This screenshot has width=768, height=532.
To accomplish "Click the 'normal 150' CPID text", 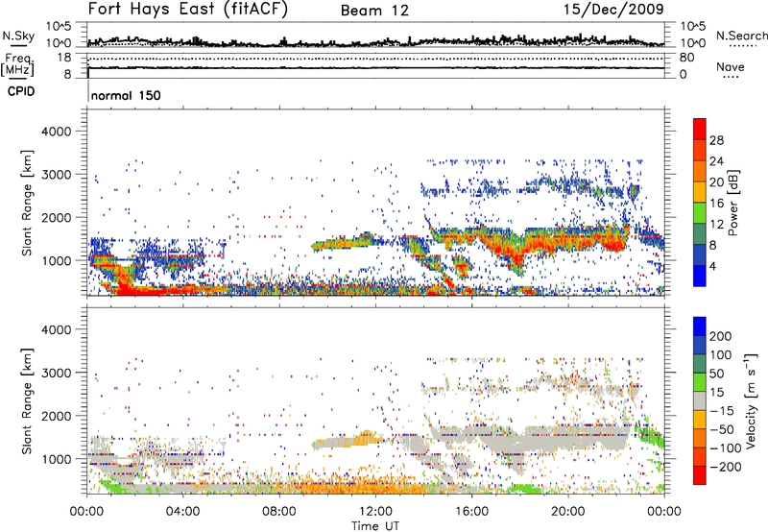I will [126, 95].
